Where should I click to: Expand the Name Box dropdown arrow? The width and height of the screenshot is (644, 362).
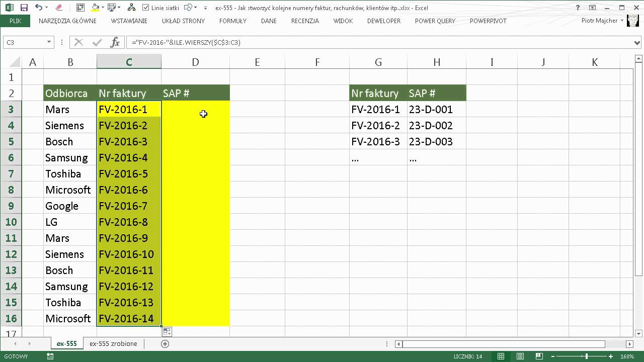[x=49, y=42]
